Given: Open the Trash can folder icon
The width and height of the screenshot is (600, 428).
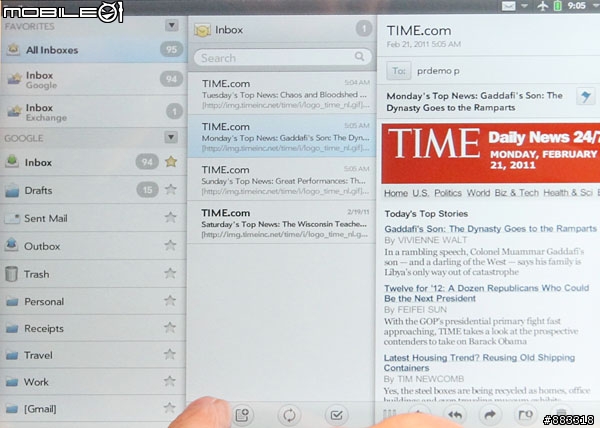Looking at the screenshot, I should (11, 273).
